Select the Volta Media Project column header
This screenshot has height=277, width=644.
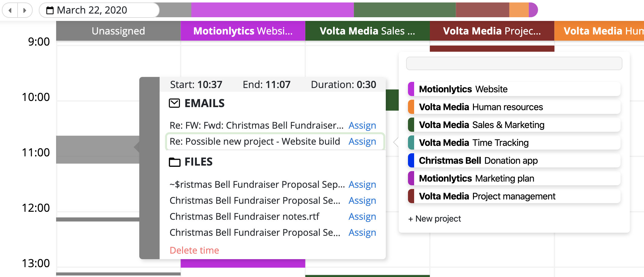point(492,31)
